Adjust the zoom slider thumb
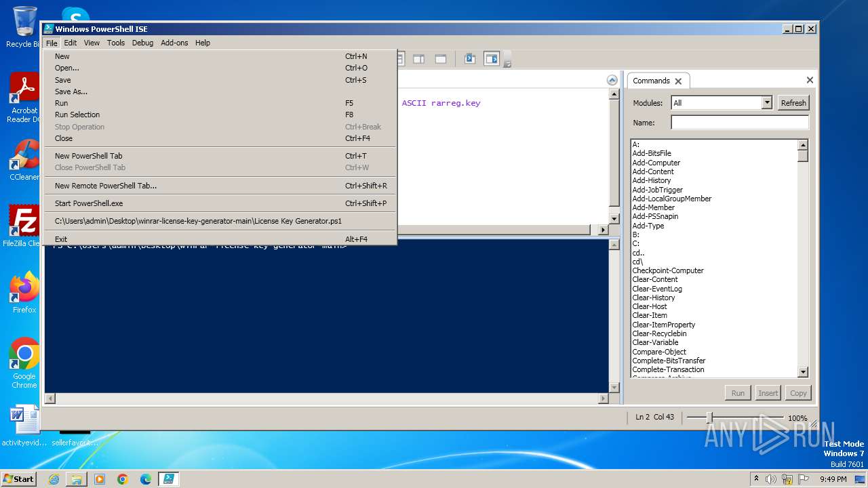 pos(709,418)
